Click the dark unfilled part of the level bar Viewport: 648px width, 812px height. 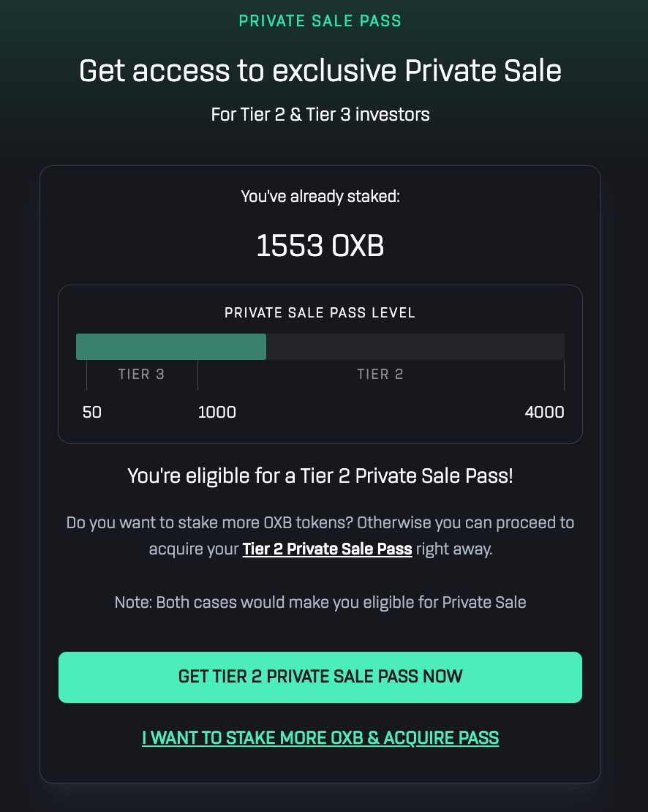415,347
